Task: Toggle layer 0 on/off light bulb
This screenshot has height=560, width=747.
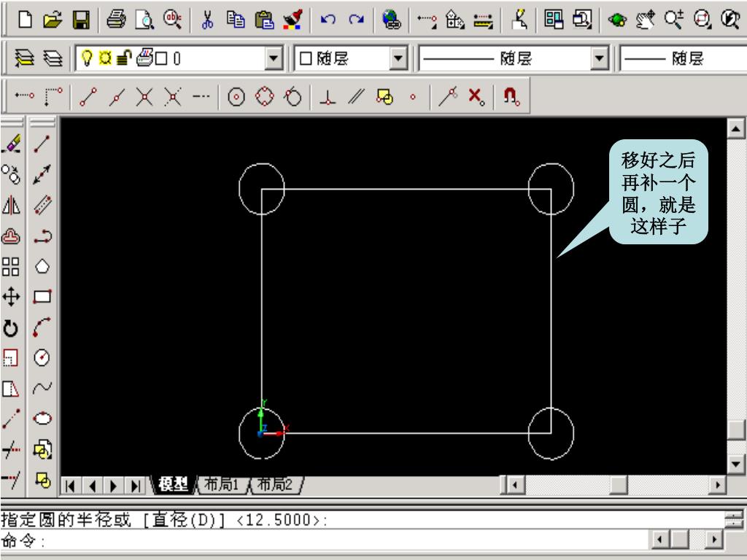Action: click(x=86, y=58)
